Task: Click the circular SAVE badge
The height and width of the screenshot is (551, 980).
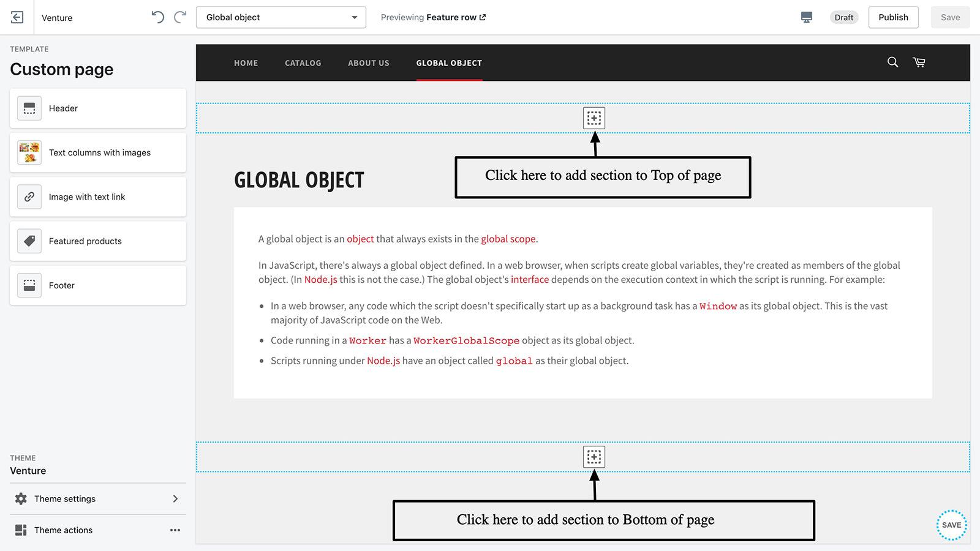Action: point(951,525)
